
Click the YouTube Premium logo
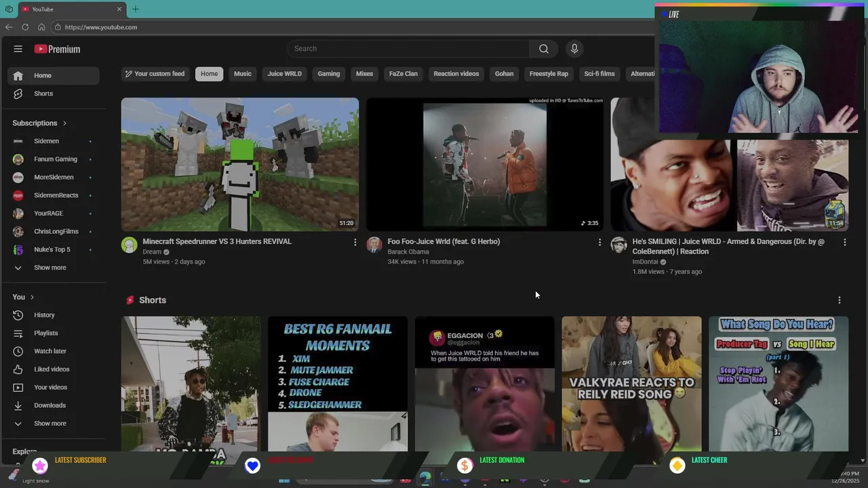tap(58, 49)
